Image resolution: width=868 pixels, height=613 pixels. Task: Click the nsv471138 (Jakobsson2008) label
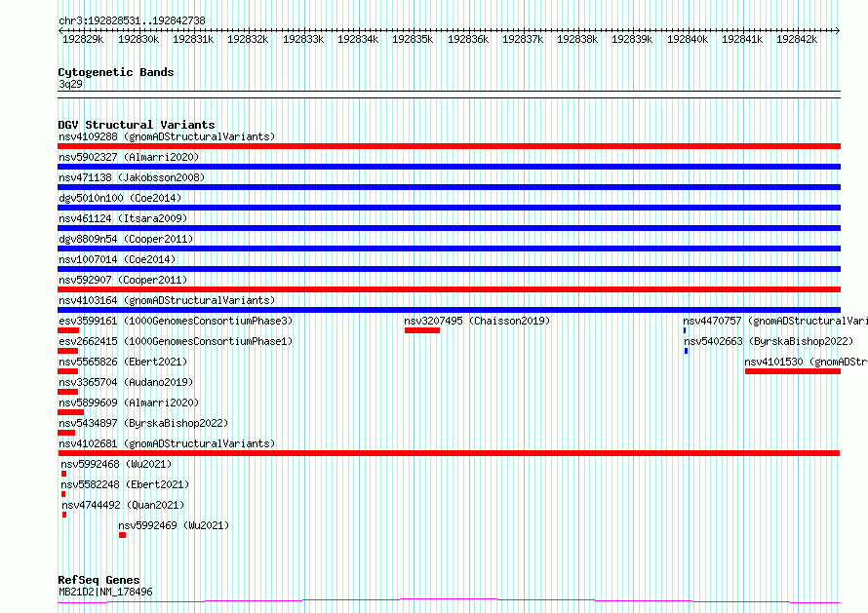click(x=132, y=177)
